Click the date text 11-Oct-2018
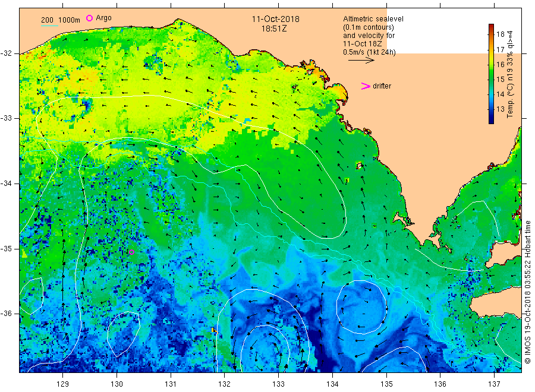This screenshot has height=392, width=535. (276, 19)
